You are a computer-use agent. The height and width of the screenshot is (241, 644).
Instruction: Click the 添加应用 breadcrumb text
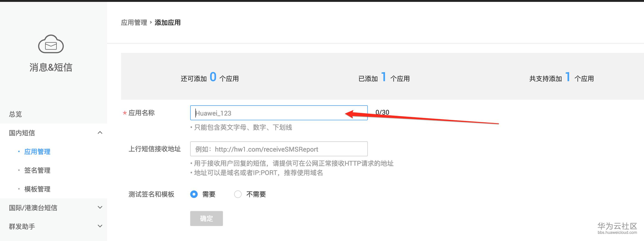click(x=168, y=22)
